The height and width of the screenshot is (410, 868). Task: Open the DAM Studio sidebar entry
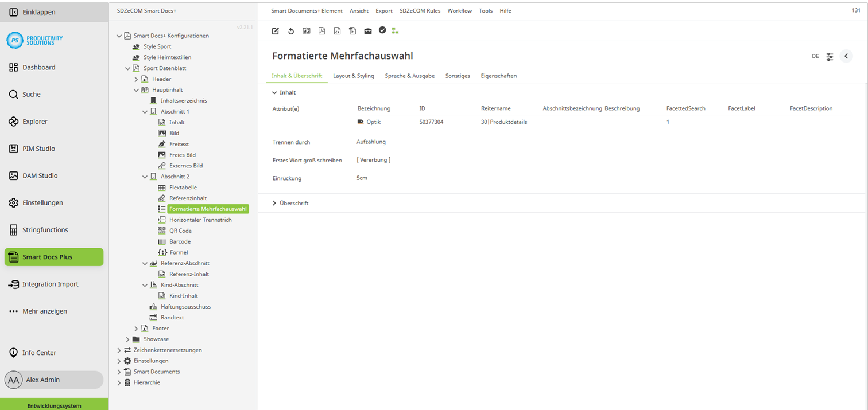point(40,175)
